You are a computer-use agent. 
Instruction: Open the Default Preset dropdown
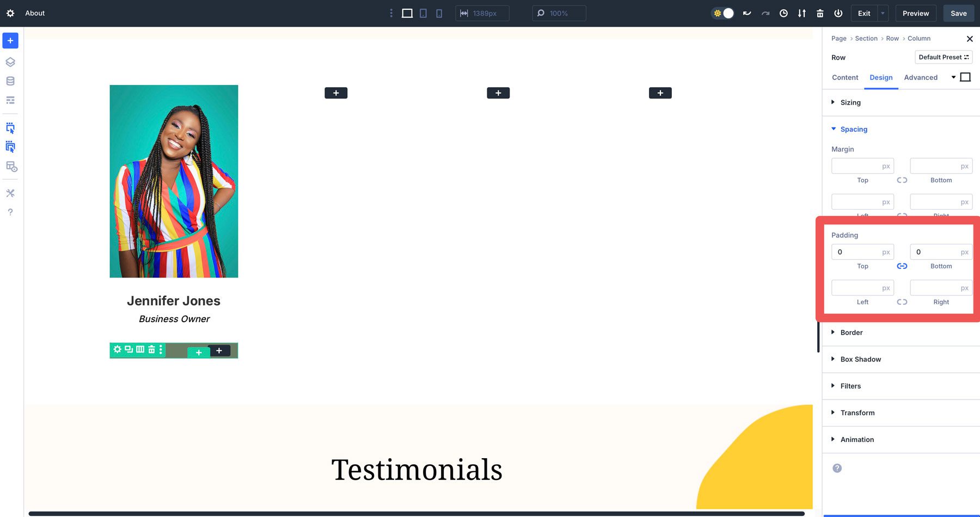[x=944, y=57]
